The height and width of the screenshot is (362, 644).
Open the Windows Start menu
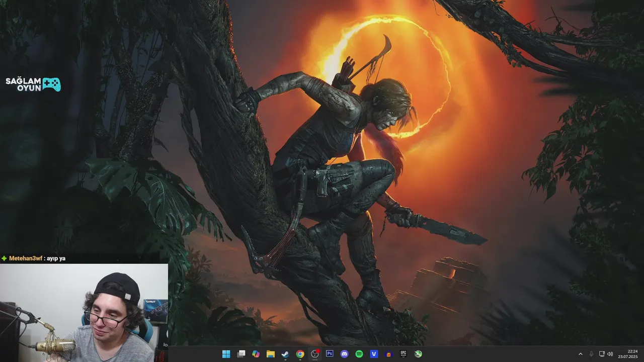tap(226, 354)
